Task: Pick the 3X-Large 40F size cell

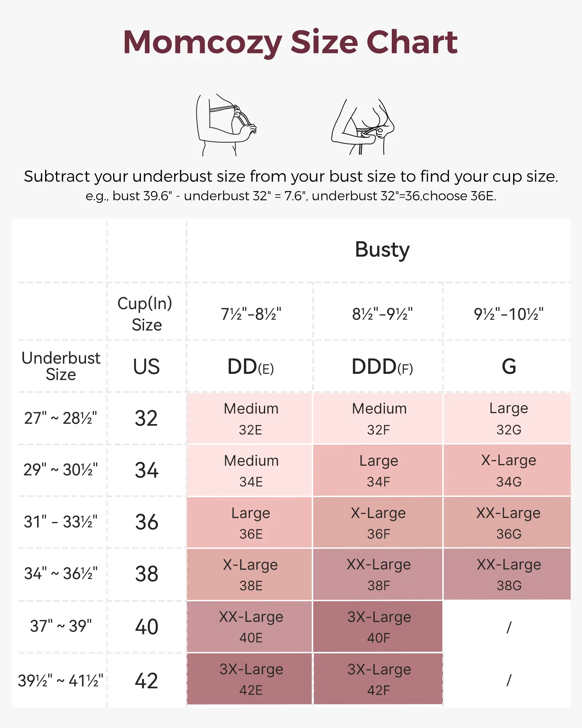Action: (378, 627)
